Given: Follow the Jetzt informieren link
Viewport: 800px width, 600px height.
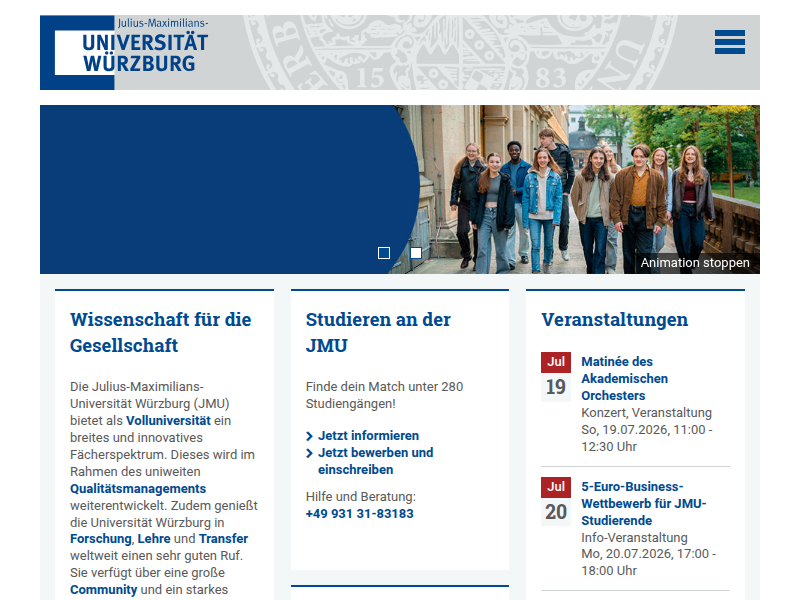Looking at the screenshot, I should pos(368,436).
